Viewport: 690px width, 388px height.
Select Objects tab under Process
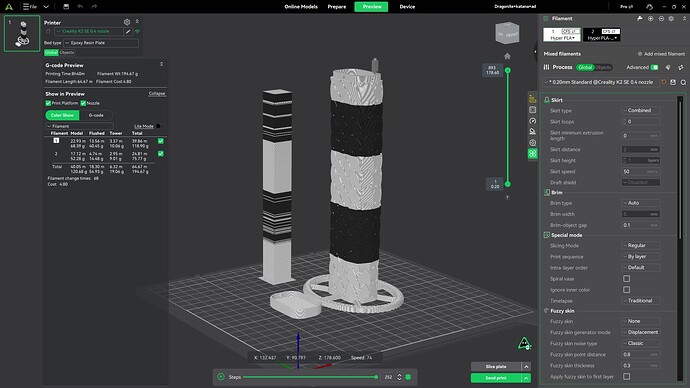click(x=603, y=67)
